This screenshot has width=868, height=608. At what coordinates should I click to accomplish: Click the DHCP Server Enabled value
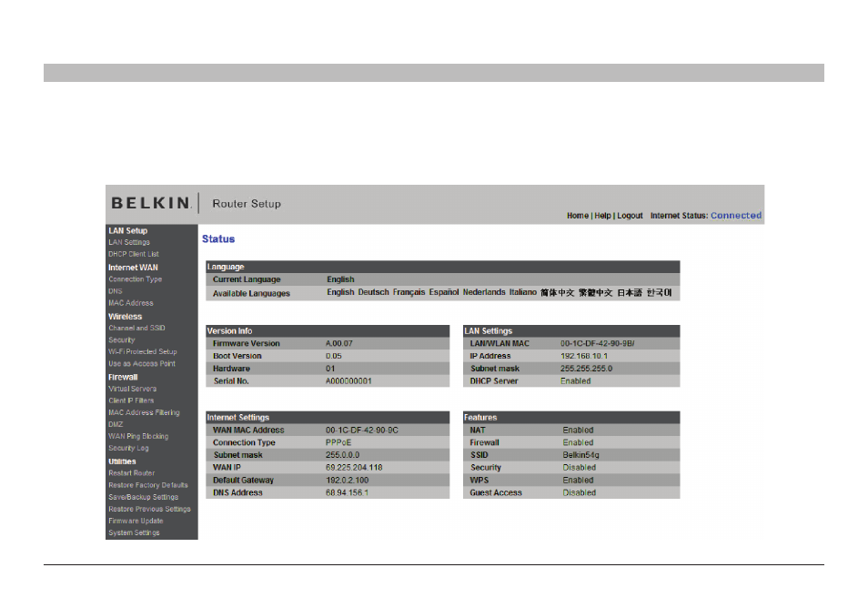pos(575,381)
